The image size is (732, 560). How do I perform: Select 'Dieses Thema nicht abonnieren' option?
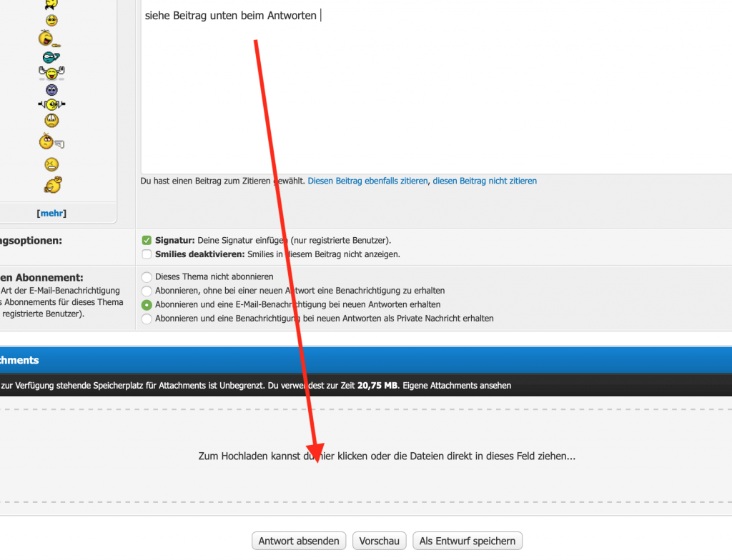147,276
